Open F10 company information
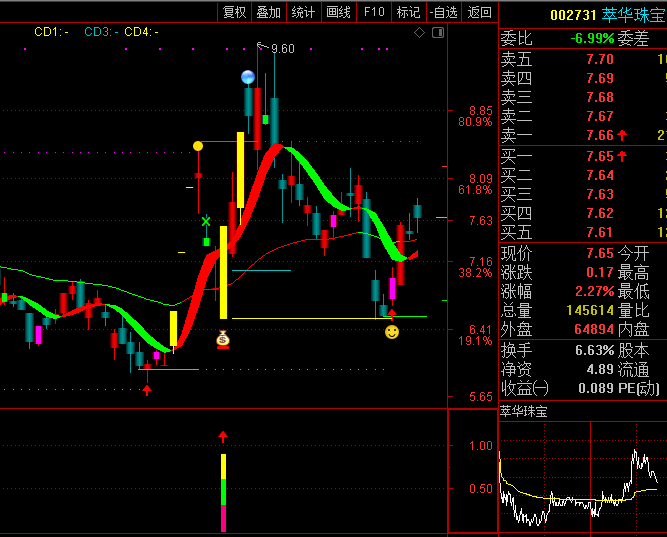The image size is (667, 537). pos(374,12)
